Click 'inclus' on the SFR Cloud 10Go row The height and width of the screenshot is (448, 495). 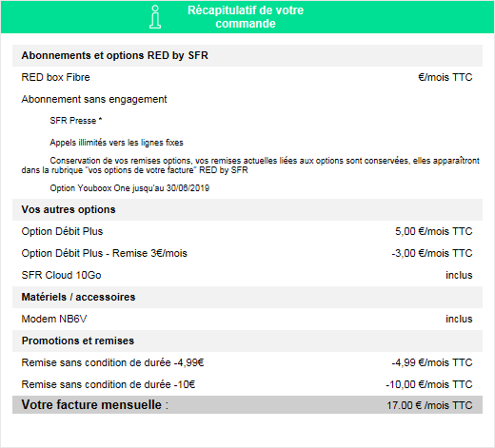coord(459,275)
